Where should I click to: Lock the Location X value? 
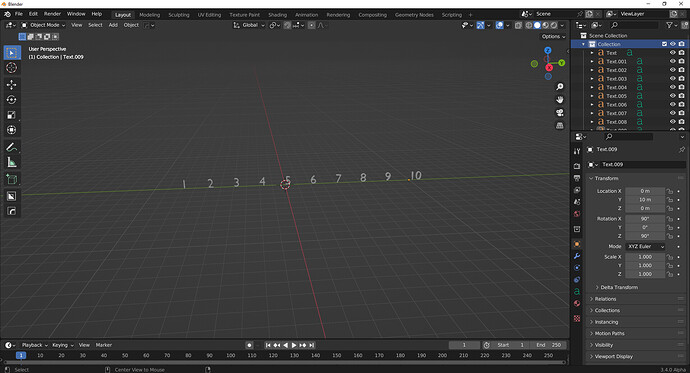click(x=670, y=191)
